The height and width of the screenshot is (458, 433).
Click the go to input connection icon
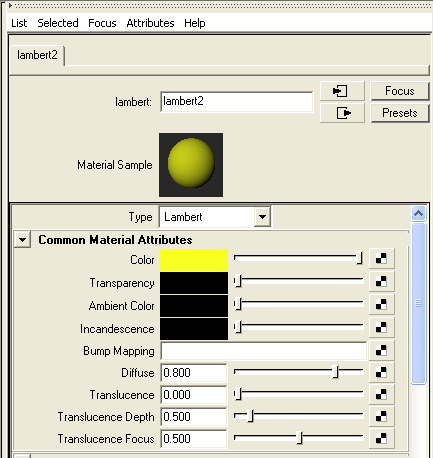point(342,91)
